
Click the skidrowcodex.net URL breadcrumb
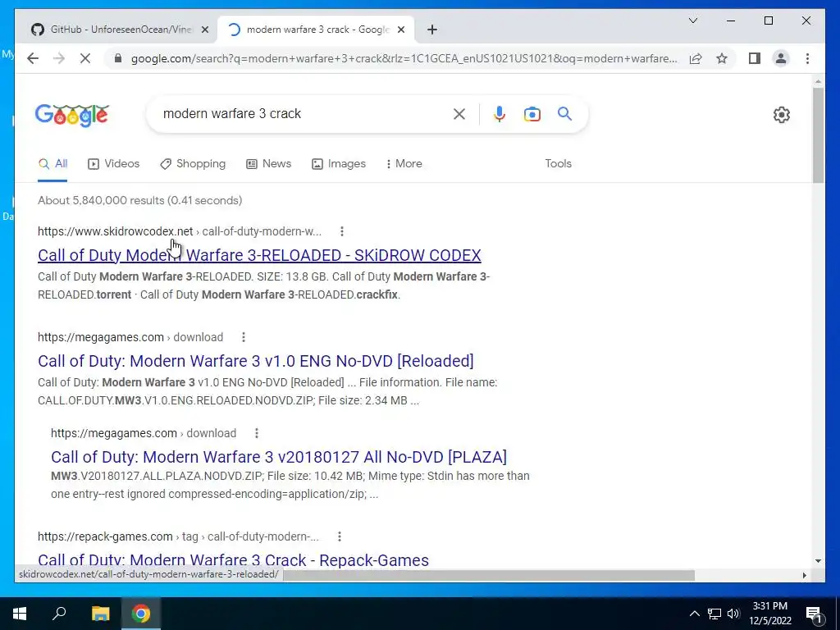[180, 231]
